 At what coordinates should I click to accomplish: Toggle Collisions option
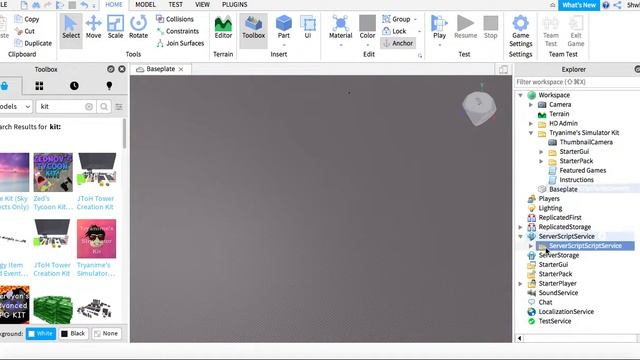[175, 19]
